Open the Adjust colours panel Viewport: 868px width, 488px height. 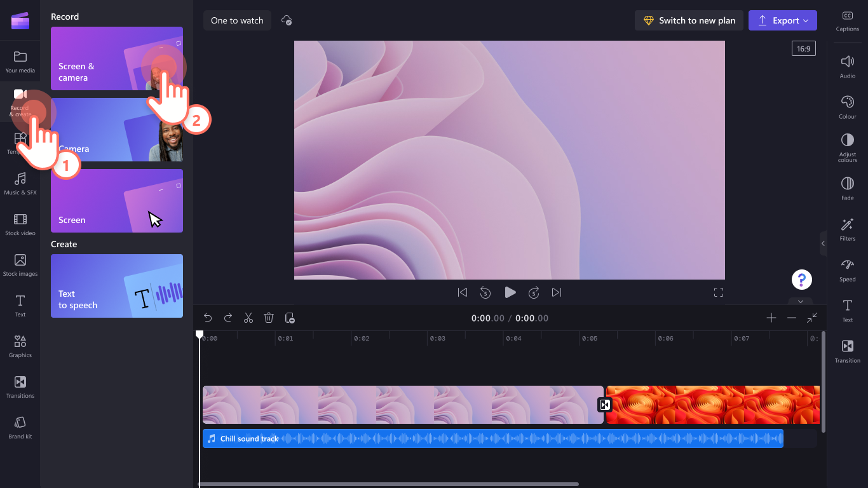point(847,147)
